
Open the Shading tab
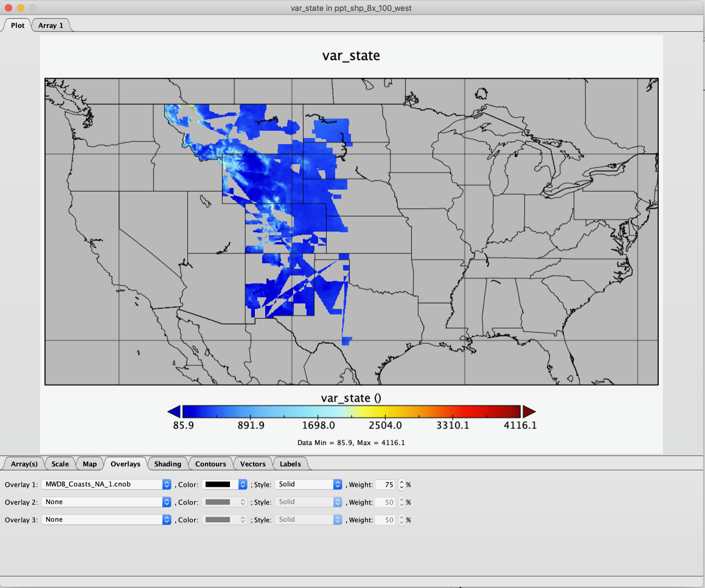point(168,464)
